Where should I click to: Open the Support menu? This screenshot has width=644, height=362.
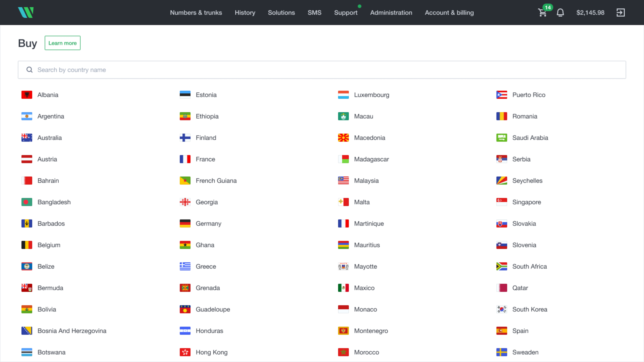pyautogui.click(x=346, y=13)
